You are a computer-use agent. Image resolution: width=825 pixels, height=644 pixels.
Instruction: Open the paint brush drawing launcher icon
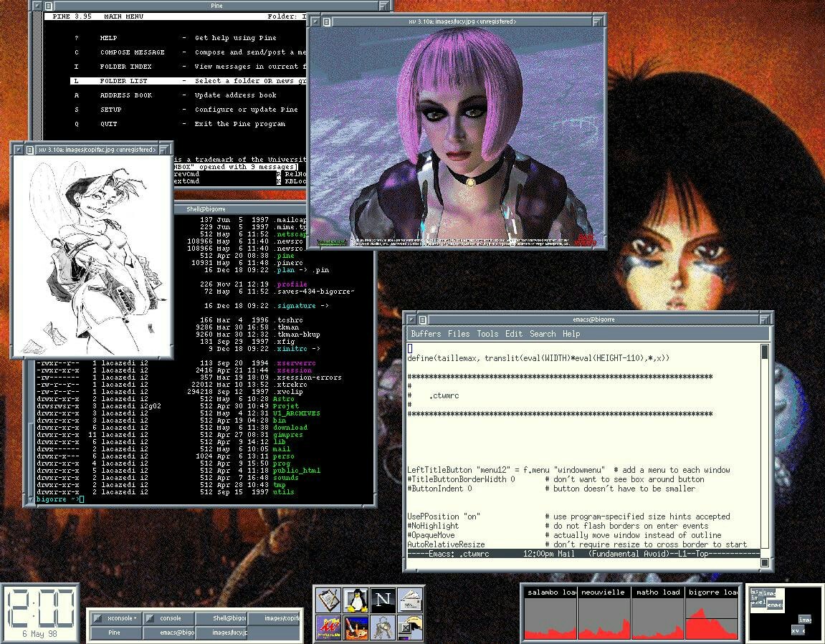356,628
